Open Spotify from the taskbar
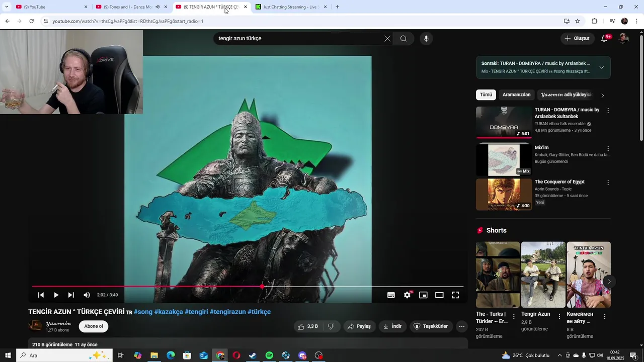The height and width of the screenshot is (362, 644). (269, 355)
